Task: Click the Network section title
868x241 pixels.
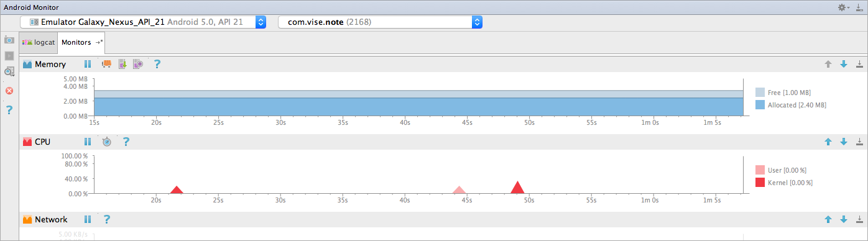Action: [x=51, y=219]
